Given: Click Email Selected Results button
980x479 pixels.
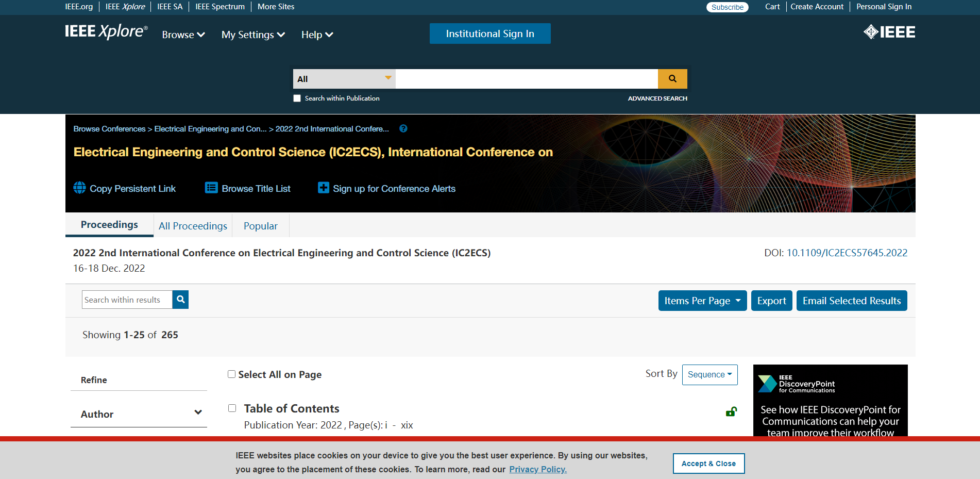Looking at the screenshot, I should pos(852,301).
